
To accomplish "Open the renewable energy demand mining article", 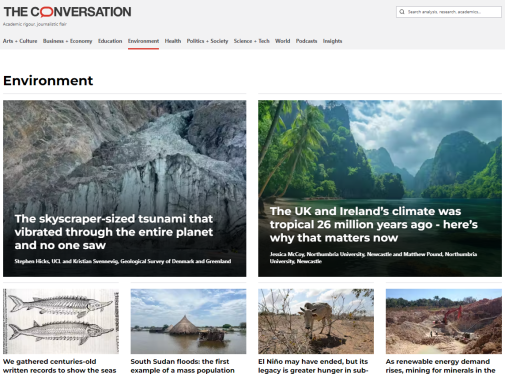I will pos(440,366).
